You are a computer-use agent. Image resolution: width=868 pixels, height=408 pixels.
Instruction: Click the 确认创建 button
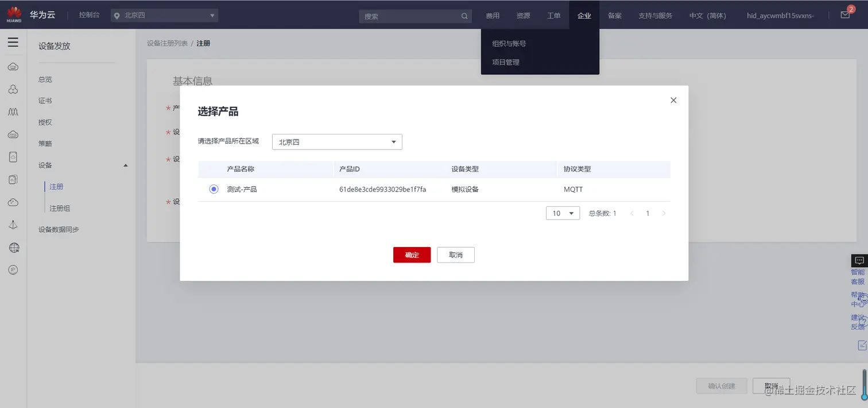click(722, 386)
